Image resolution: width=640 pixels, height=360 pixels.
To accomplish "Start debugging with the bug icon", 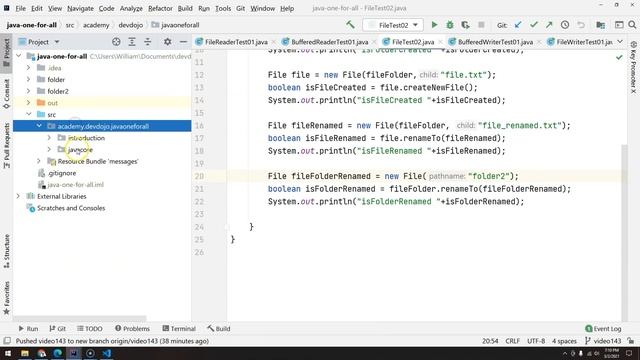I will pyautogui.click(x=450, y=25).
